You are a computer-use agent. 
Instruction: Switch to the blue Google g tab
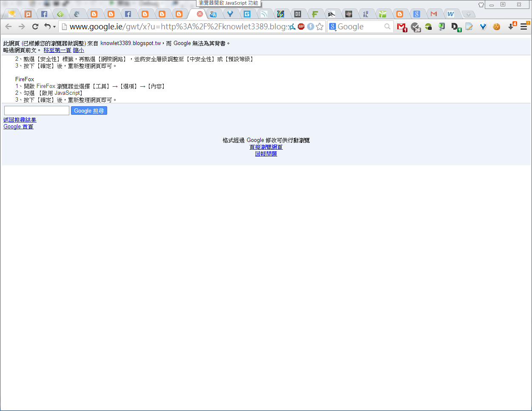tap(417, 14)
